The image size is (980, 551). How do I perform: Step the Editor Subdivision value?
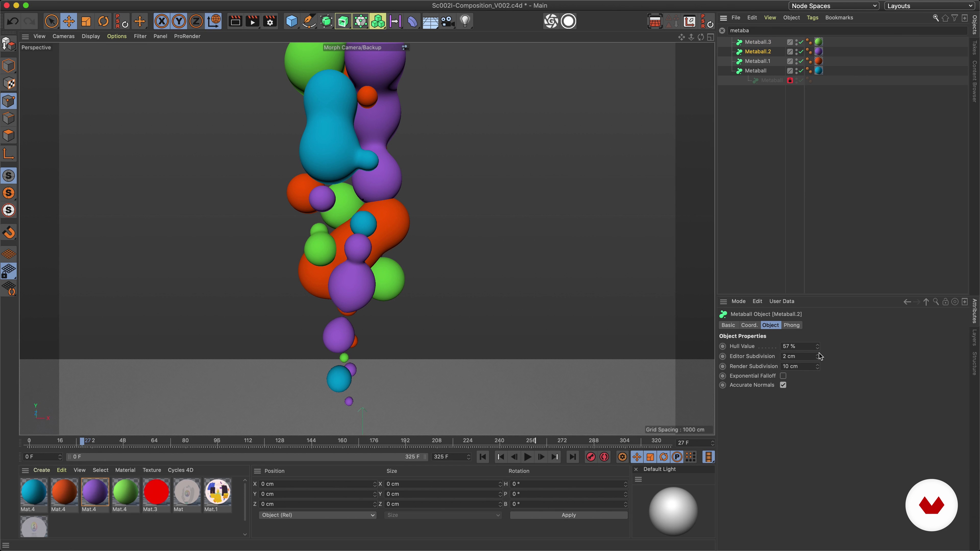tap(817, 356)
